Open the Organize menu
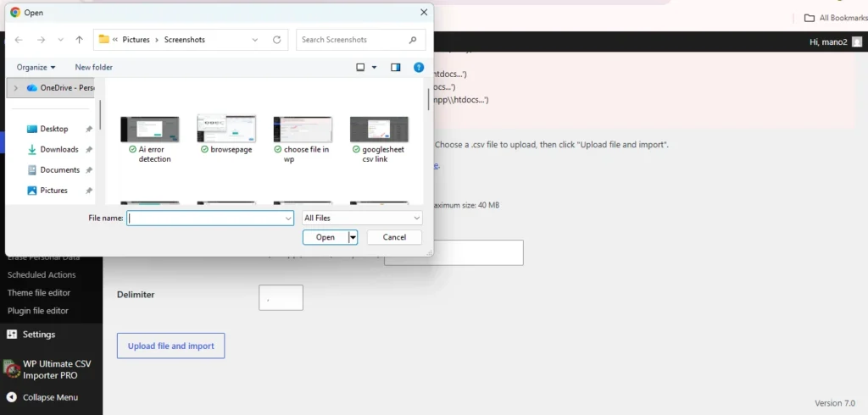868x415 pixels. pos(36,68)
